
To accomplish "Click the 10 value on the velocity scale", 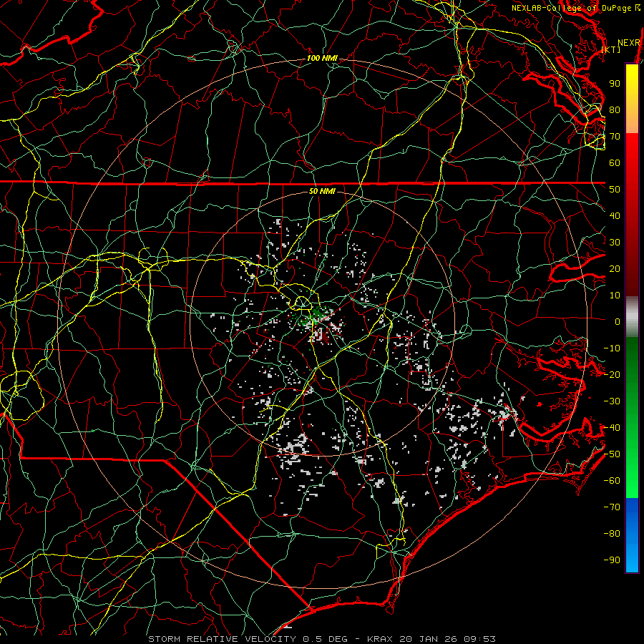I will 615,296.
